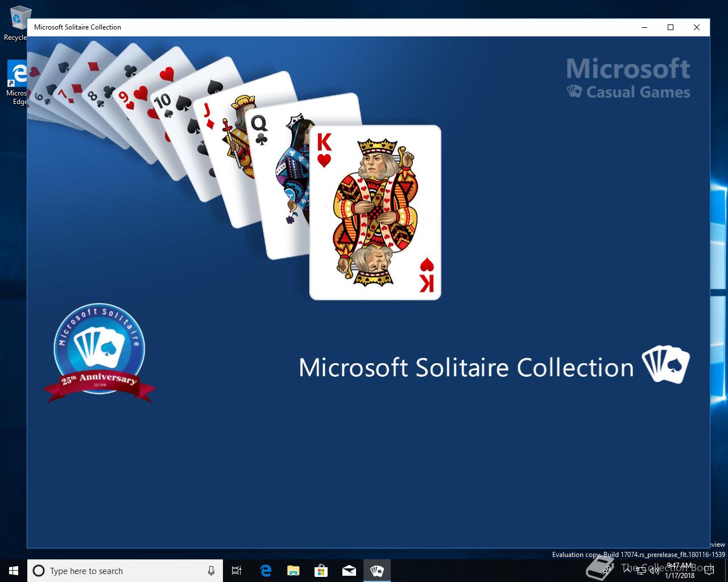
Task: Select the Solitaire Collection taskbar icon
Action: pos(377,571)
